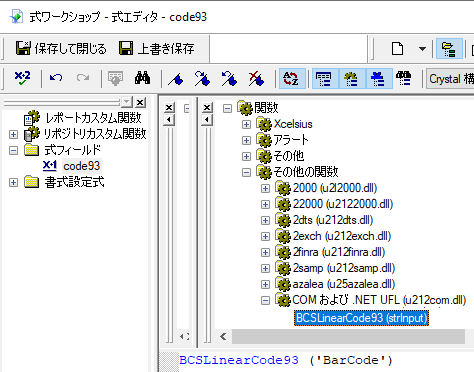Viewport: 474px width, 372px height.
Task: Click the binoculars-over-tree search icon
Action: pyautogui.click(x=404, y=79)
